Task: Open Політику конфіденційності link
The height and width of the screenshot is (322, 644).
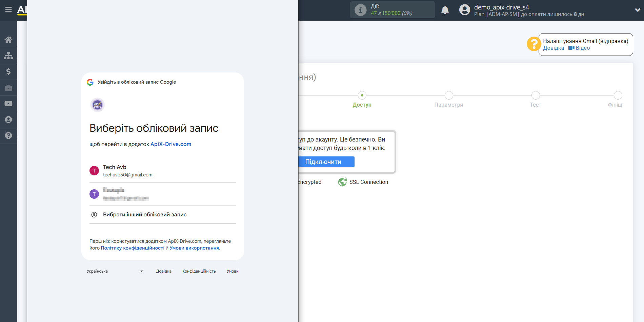Action: coord(133,248)
